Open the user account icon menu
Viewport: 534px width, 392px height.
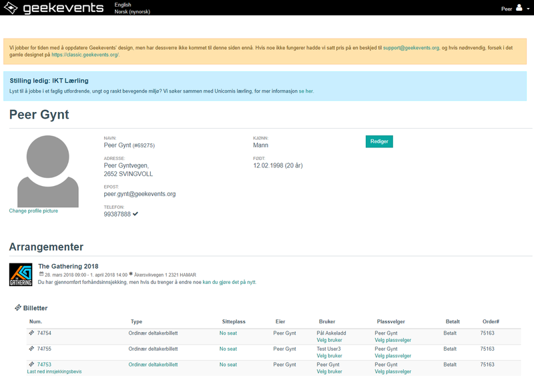[519, 8]
